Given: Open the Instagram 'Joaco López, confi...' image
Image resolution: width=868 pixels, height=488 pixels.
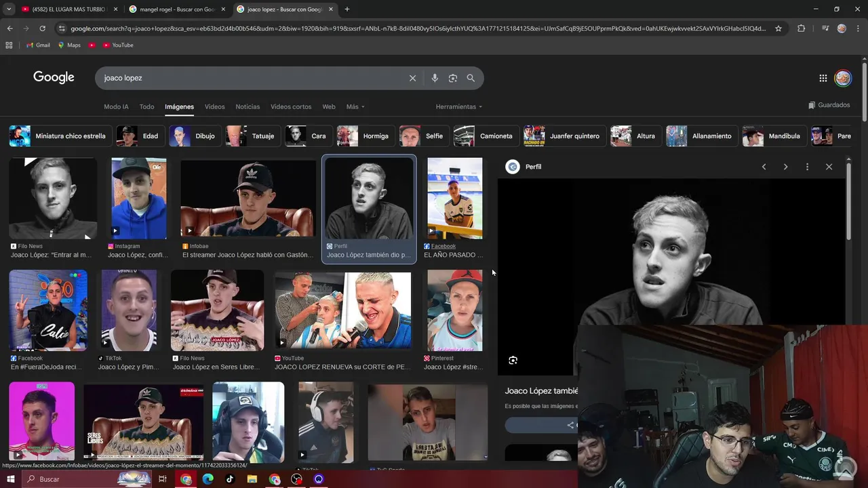Looking at the screenshot, I should click(x=138, y=199).
